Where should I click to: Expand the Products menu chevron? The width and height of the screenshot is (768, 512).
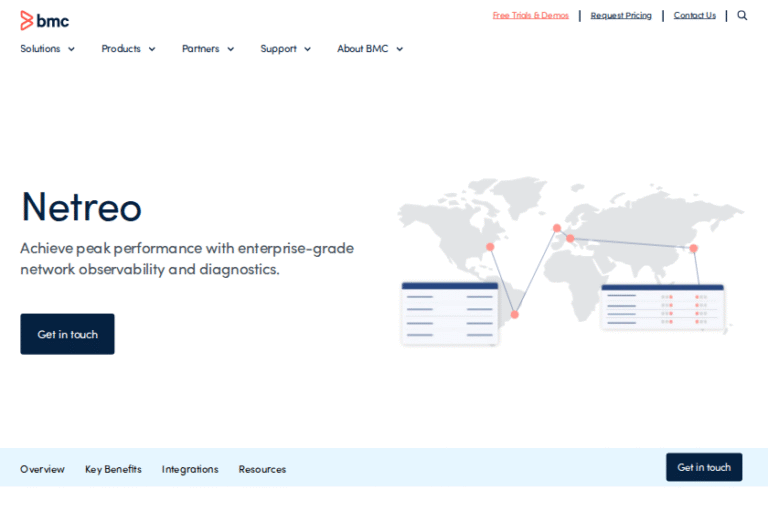click(152, 49)
